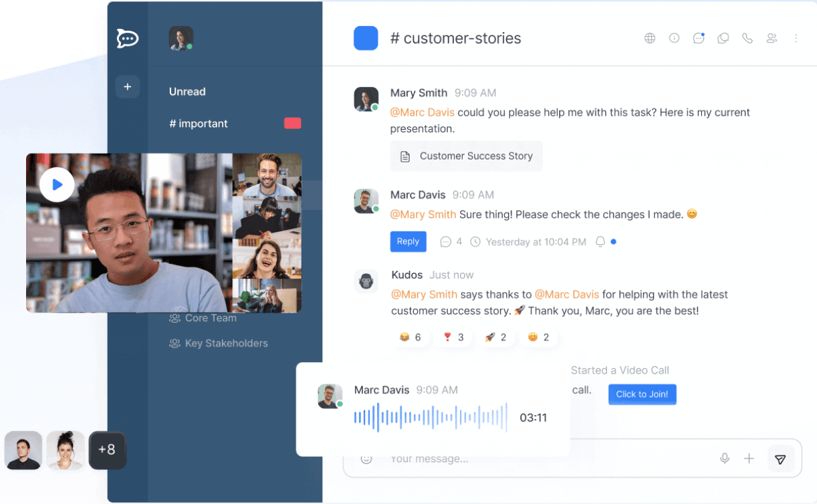
Task: Send message with the paper plane icon
Action: 780,459
